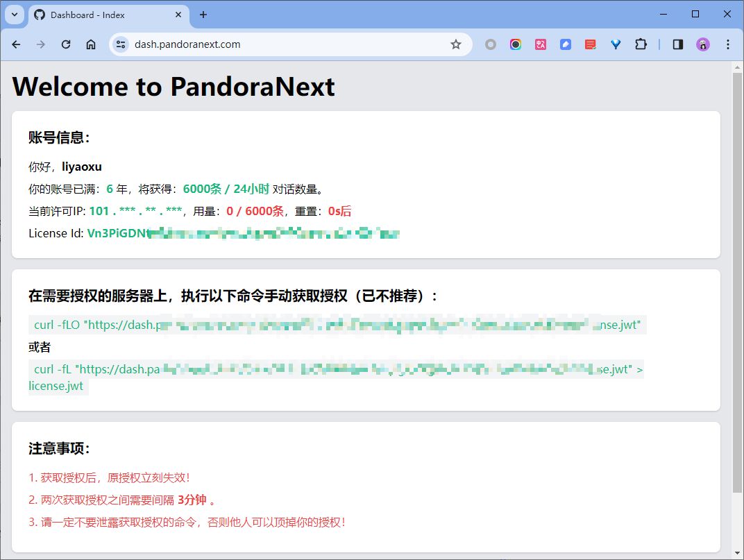View site information icon in address bar
This screenshot has height=560, width=744.
[x=121, y=44]
